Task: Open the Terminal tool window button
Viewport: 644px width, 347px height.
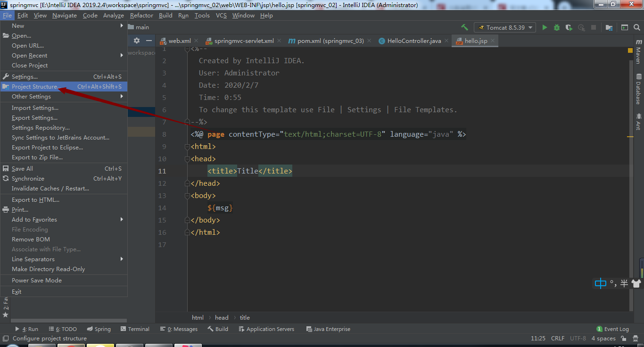Action: (x=135, y=329)
